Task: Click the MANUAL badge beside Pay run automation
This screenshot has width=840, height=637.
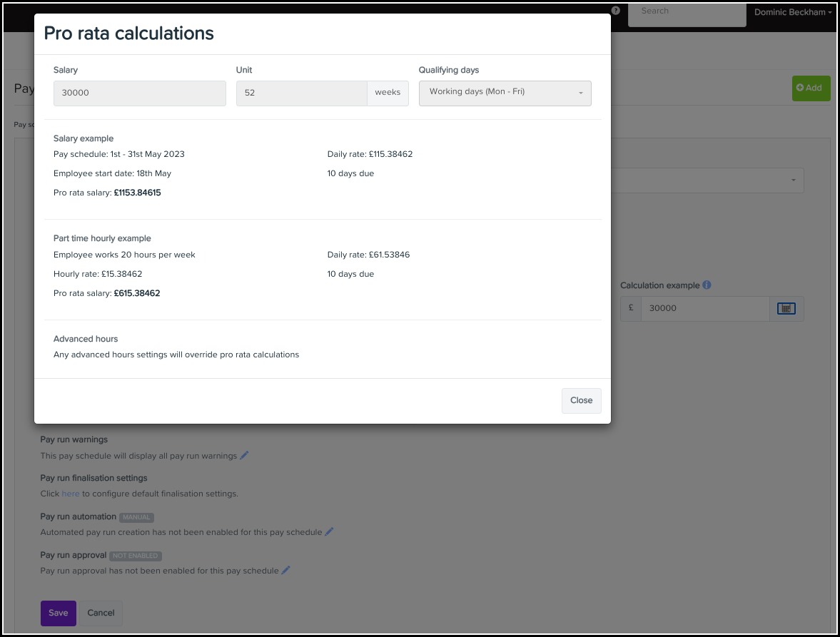Action: pyautogui.click(x=136, y=517)
